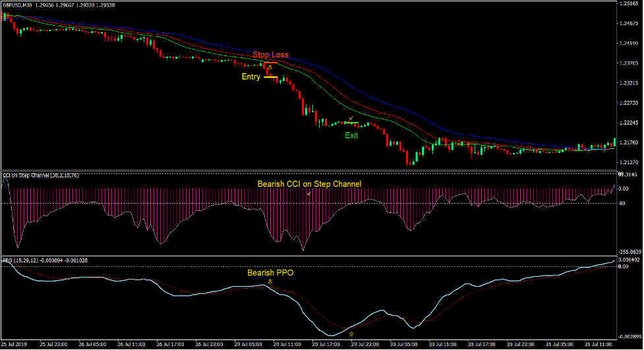
Task: Click the Exit text label
Action: point(351,135)
